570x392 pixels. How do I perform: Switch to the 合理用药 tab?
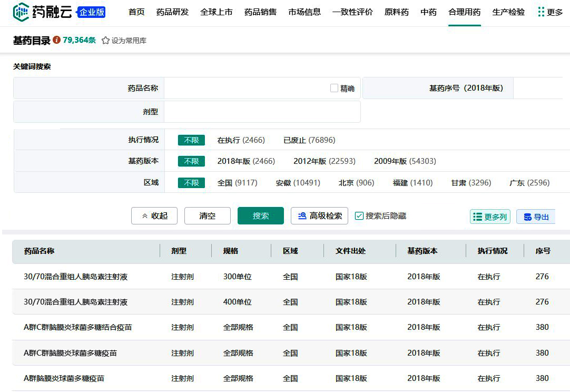pos(464,12)
